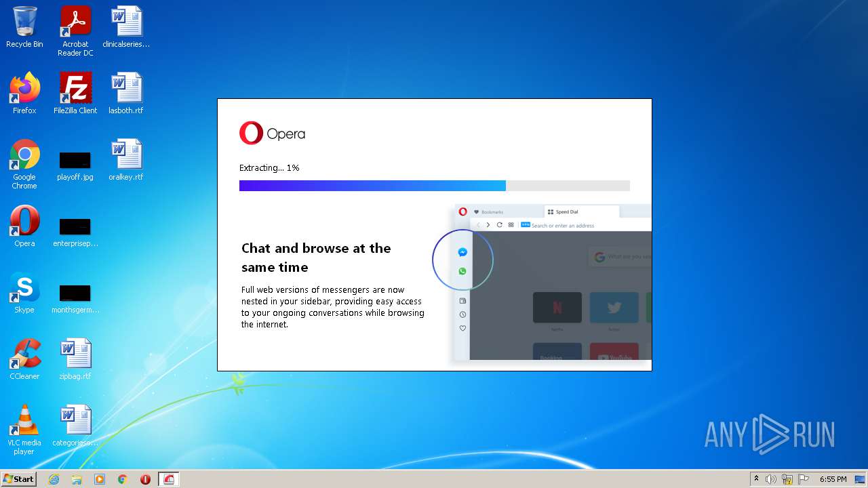Launch CCleaner from the desktop

24,359
